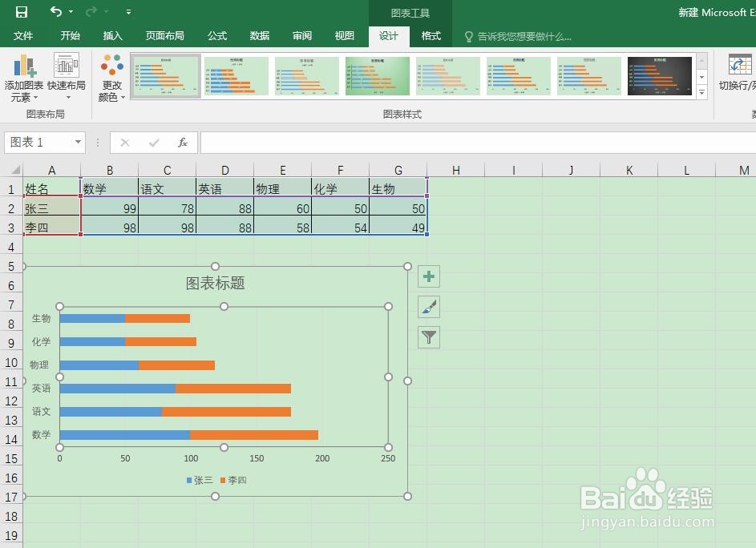The image size is (756, 548).
Task: Click the Save icon in Quick Access Toolbar
Action: click(x=21, y=11)
